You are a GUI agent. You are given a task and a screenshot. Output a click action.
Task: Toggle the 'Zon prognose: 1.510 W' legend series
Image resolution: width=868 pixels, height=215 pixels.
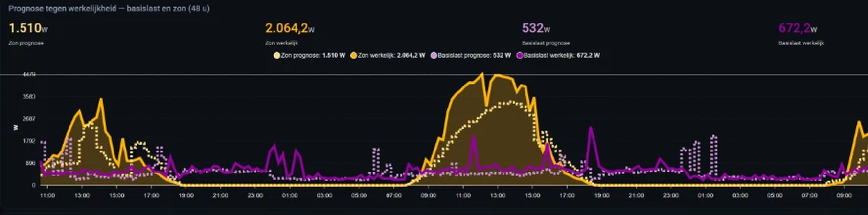point(310,55)
